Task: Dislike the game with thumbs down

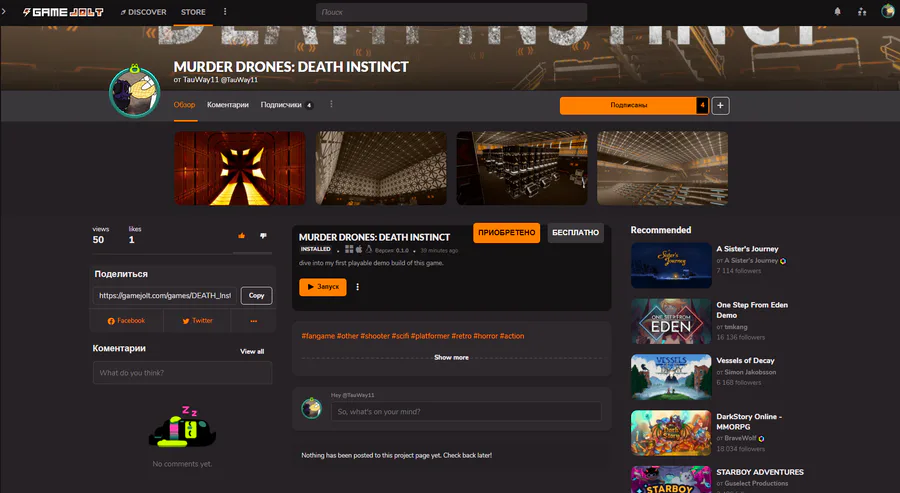Action: click(263, 235)
